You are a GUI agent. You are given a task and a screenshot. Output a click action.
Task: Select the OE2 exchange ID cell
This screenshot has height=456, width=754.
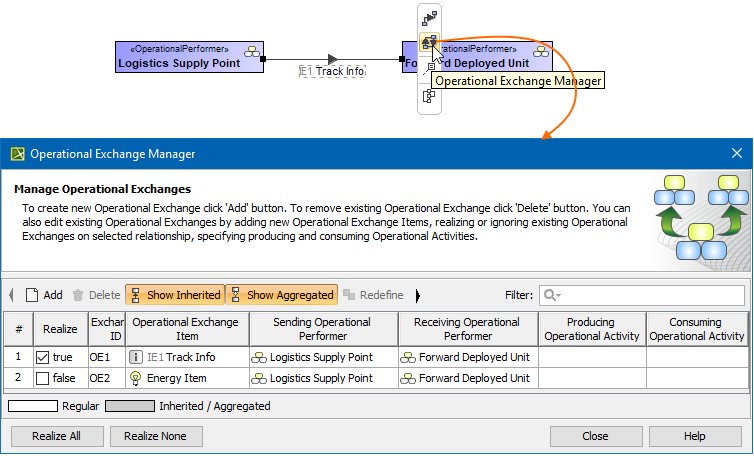(x=107, y=379)
